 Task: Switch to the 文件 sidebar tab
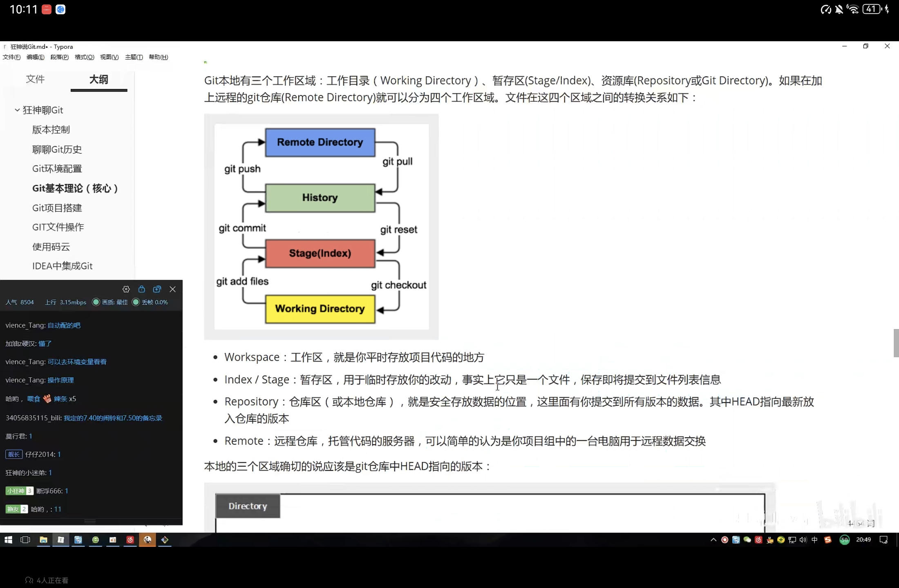click(35, 79)
